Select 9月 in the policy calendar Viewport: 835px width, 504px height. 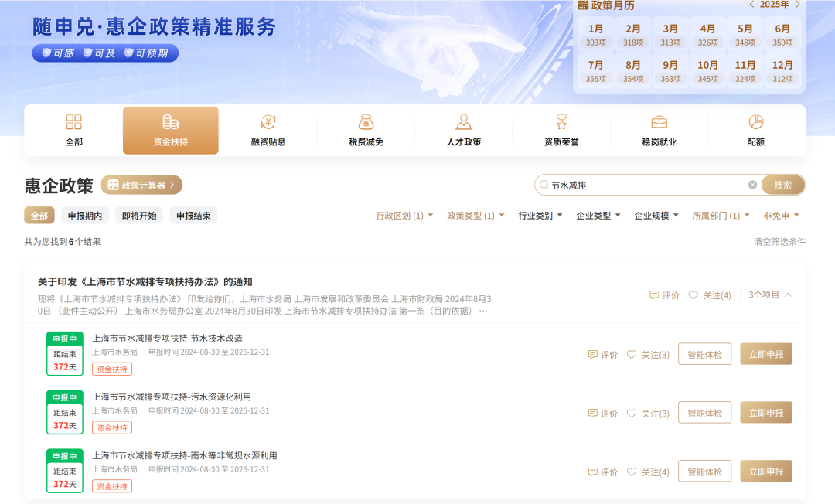(670, 71)
